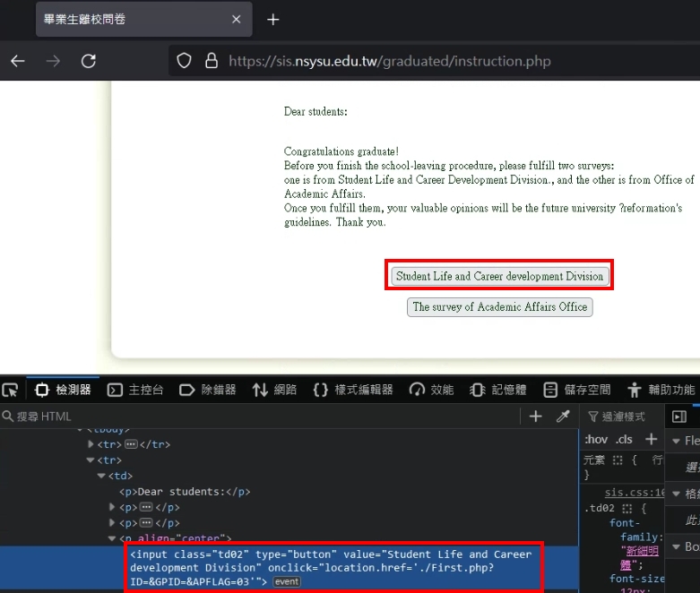The image size is (700, 593).
Task: Click the "Congratulations graduate!" page text
Action: [x=341, y=151]
